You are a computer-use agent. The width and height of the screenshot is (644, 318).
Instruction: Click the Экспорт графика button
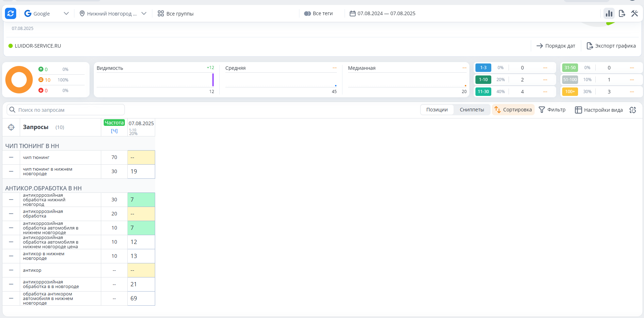click(x=611, y=46)
